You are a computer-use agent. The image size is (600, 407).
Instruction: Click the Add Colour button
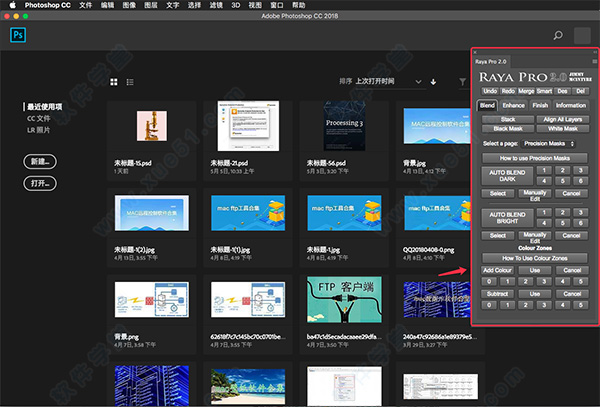[497, 270]
